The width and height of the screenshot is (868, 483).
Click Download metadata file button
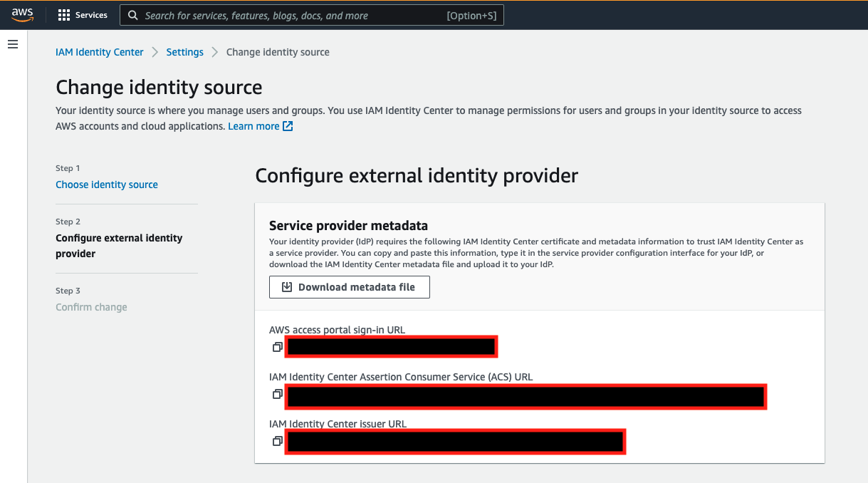coord(350,287)
